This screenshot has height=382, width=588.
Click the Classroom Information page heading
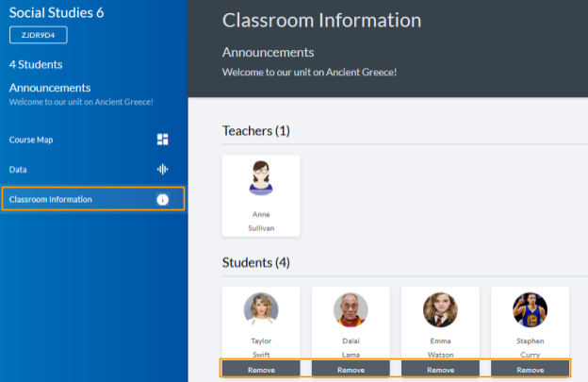[321, 20]
